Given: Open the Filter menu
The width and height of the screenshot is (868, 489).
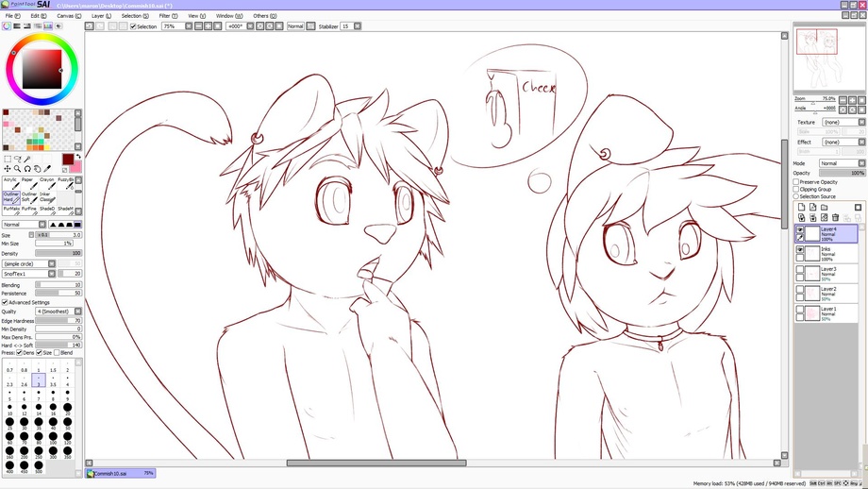Looking at the screenshot, I should click(168, 16).
